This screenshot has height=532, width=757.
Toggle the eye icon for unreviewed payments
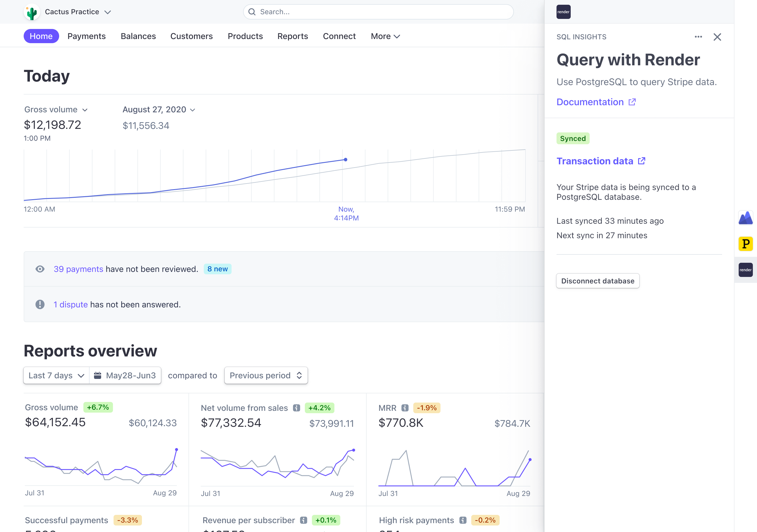click(40, 268)
